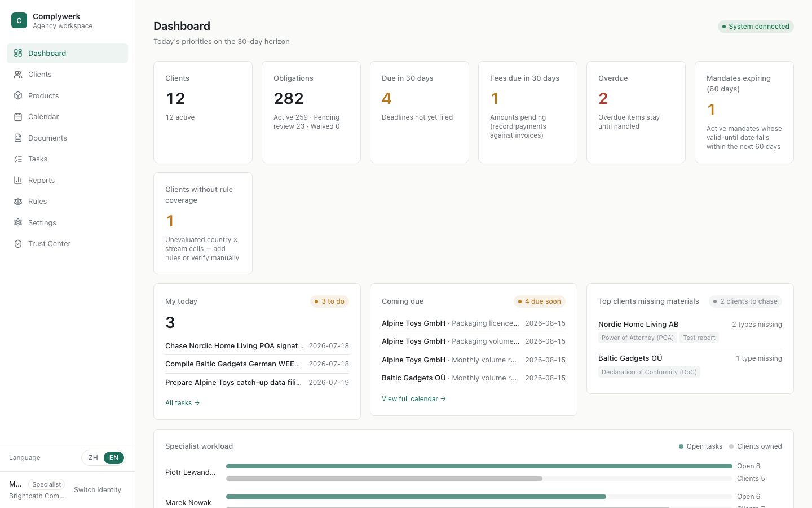This screenshot has height=508, width=812.
Task: Click Declaration of Conformity (DoC) tag
Action: (649, 372)
